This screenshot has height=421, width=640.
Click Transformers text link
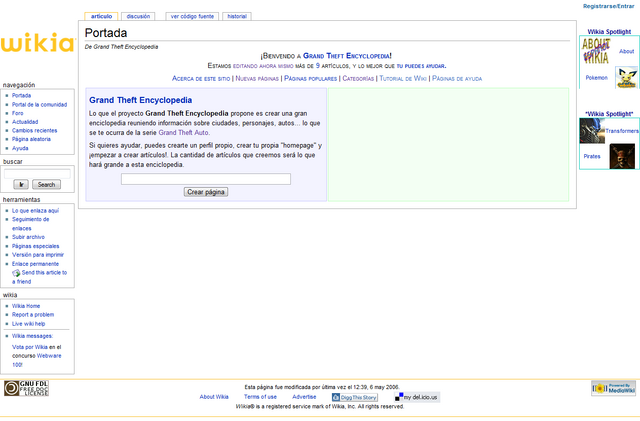pyautogui.click(x=622, y=131)
